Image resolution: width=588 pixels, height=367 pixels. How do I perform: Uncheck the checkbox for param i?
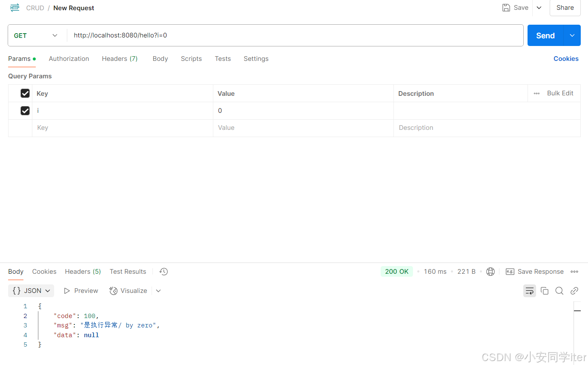pos(25,111)
